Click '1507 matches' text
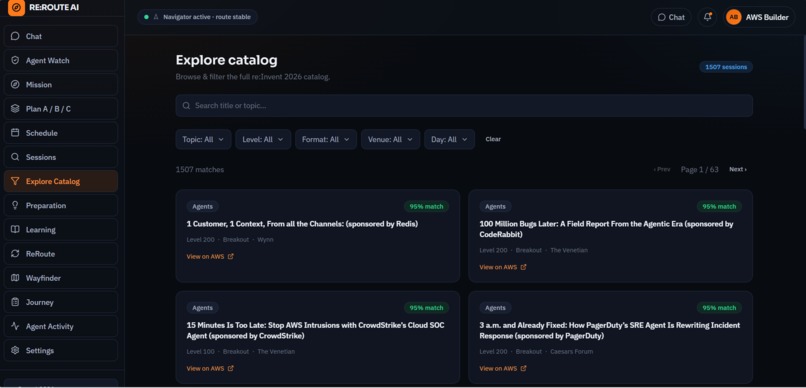Screen dimensions: 806x388 pyautogui.click(x=200, y=170)
